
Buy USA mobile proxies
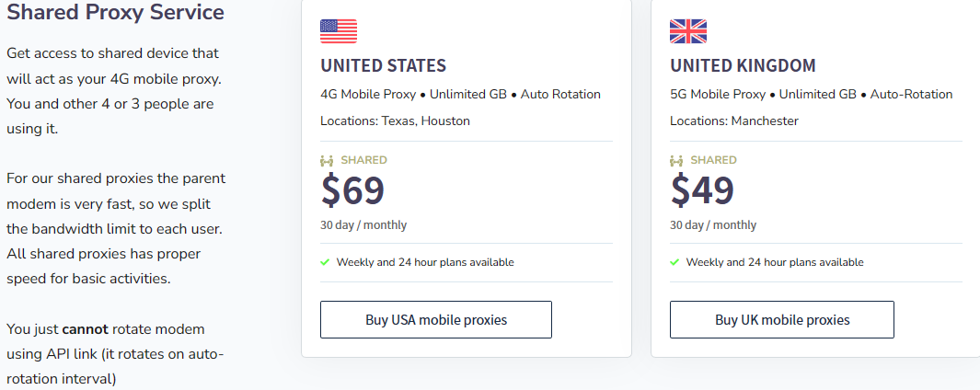tap(435, 320)
